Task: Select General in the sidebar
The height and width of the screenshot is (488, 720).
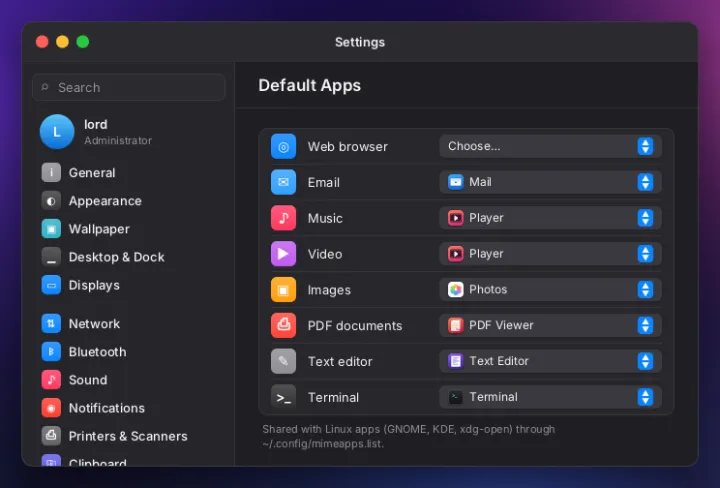Action: (x=92, y=173)
